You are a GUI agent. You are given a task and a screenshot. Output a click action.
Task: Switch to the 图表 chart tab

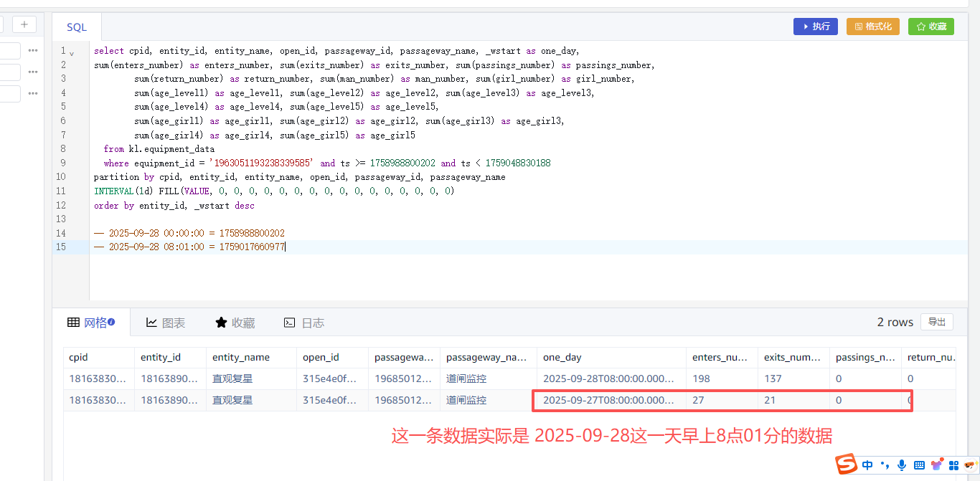(x=166, y=323)
